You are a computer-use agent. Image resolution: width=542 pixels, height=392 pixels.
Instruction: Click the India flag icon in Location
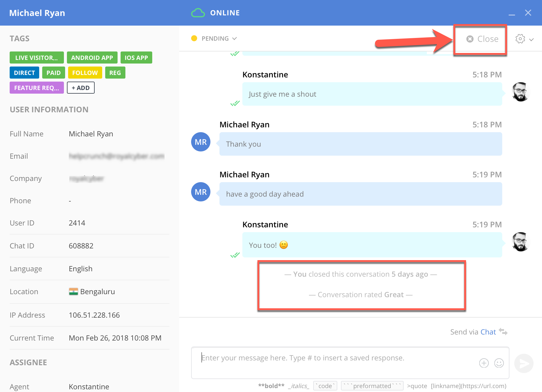[74, 291]
